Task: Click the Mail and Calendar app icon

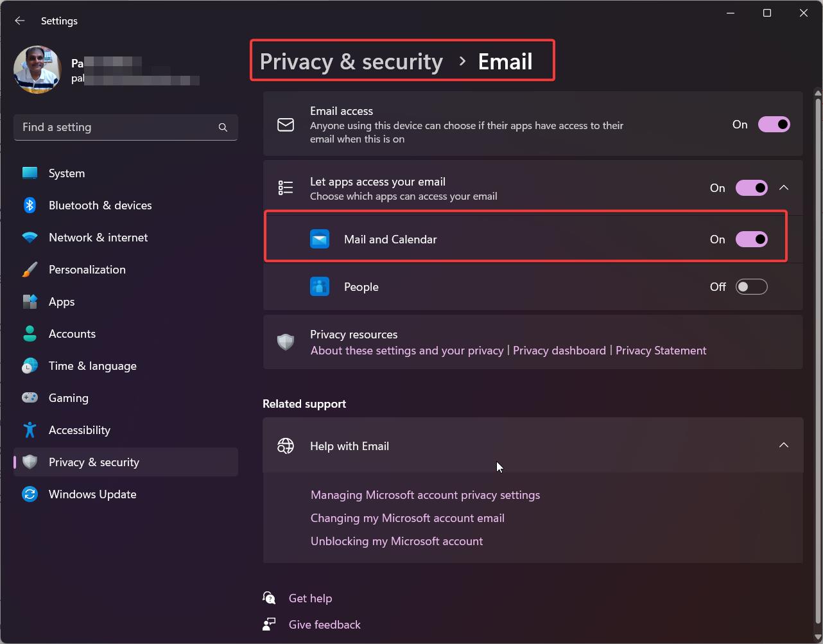Action: (320, 239)
